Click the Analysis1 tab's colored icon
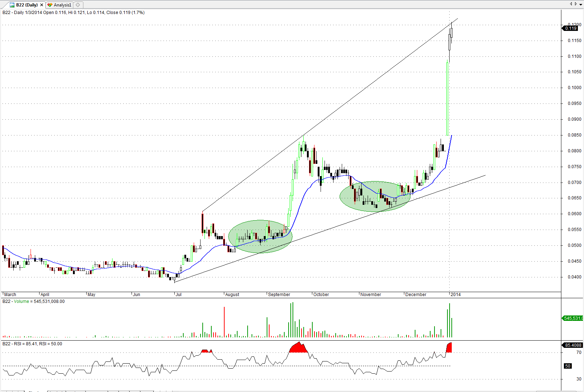 [50, 5]
